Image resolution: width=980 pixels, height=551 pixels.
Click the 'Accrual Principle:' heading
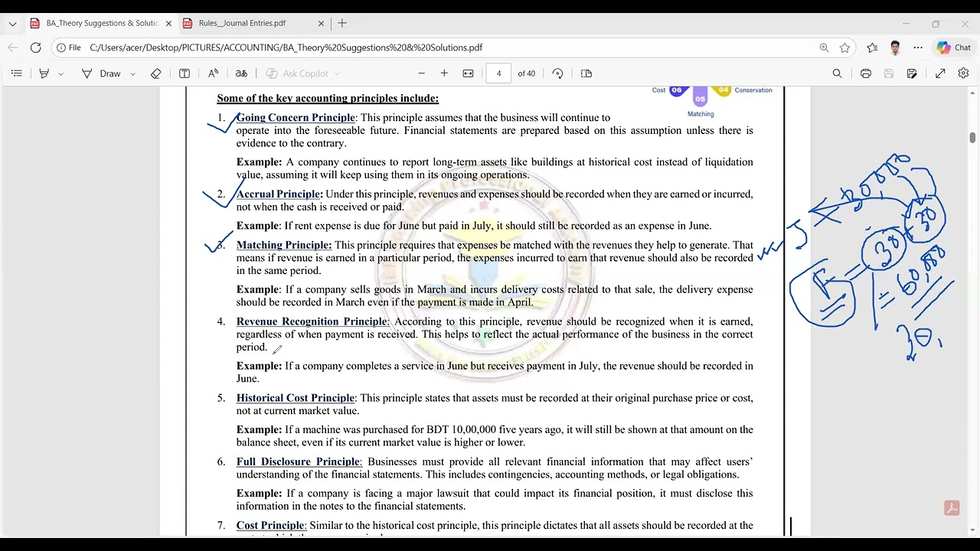(x=279, y=194)
